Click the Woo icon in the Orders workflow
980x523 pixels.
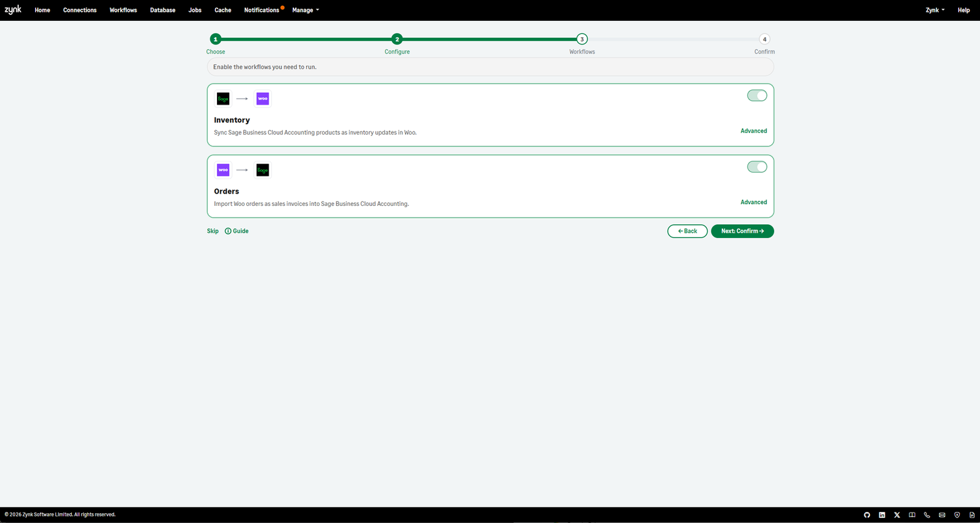(x=223, y=169)
